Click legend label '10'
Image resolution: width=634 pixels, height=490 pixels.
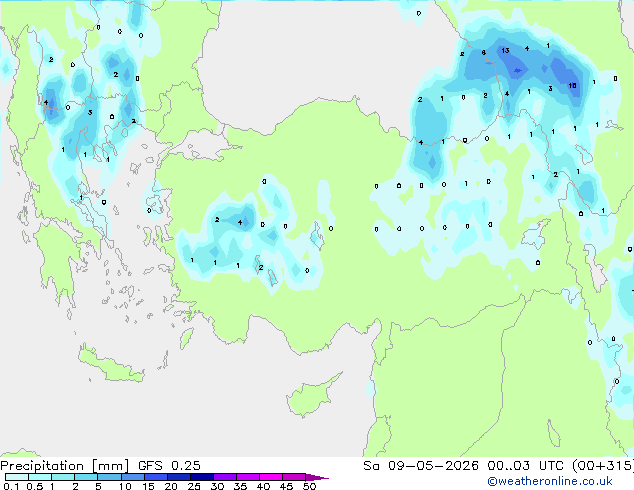coord(125,486)
